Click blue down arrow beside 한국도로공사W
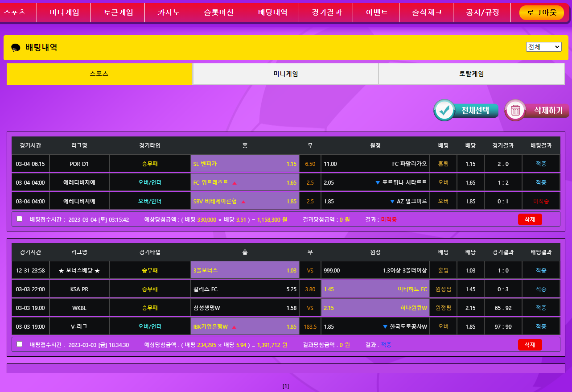The image size is (572, 392). coord(385,327)
